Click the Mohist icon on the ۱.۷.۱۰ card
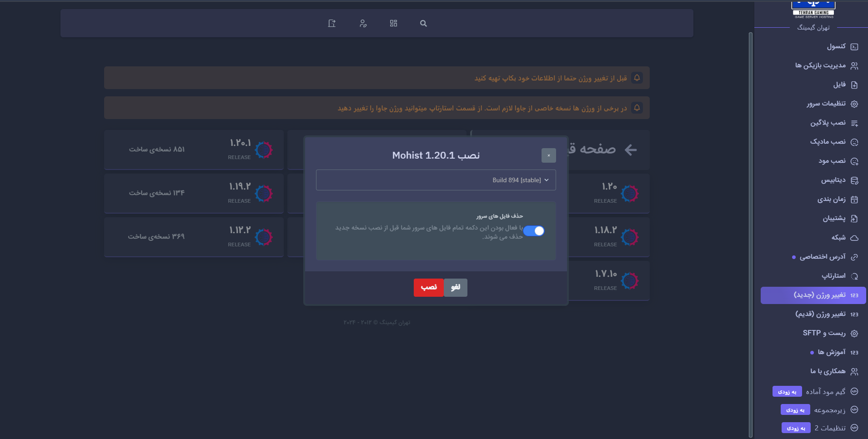Viewport: 868px width, 439px height. tap(630, 281)
